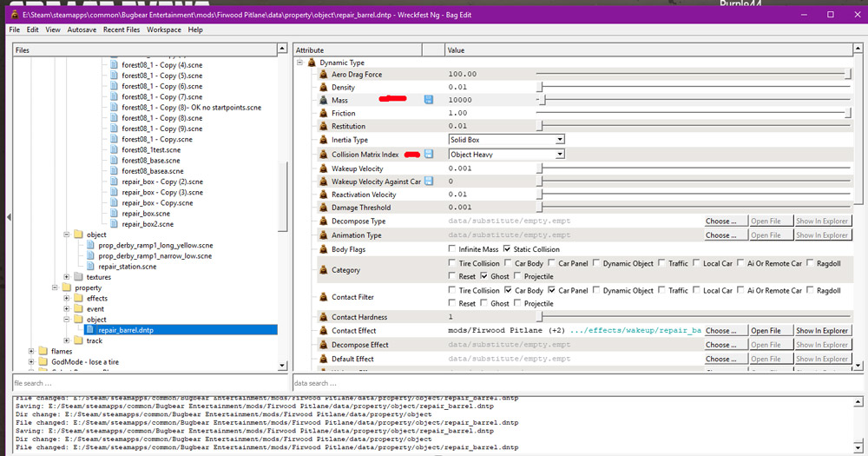Open the View menu

tap(53, 30)
